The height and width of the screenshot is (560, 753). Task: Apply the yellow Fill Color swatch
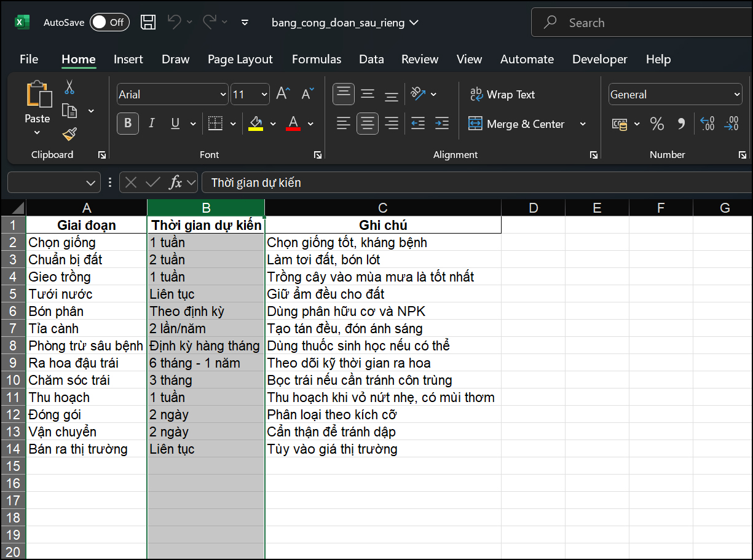256,124
